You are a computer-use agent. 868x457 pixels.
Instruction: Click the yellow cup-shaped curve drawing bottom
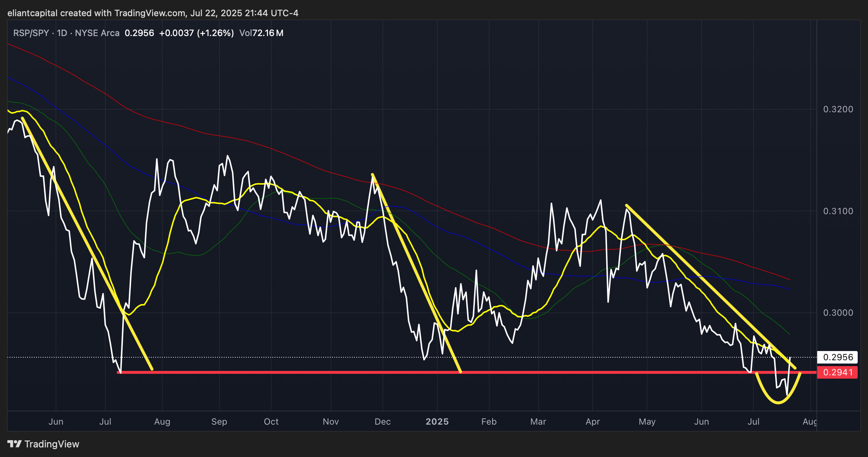point(778,403)
